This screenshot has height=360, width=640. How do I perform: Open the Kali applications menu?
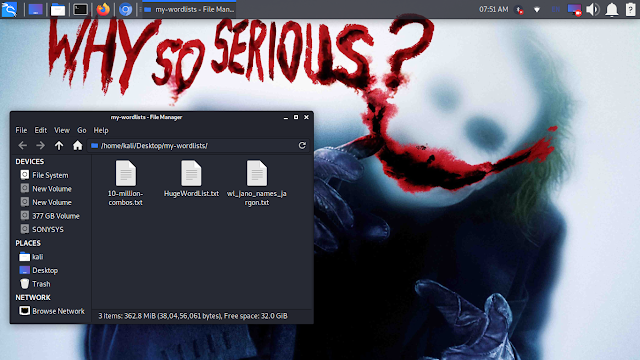point(9,9)
